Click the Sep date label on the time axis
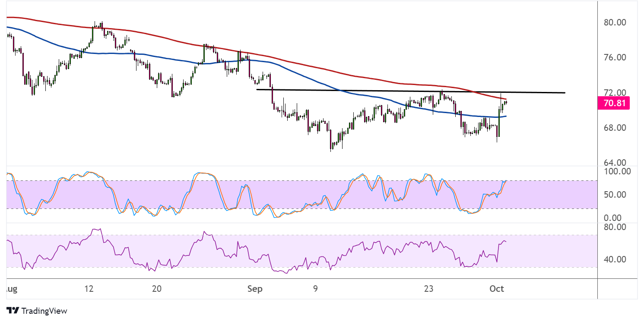This screenshot has width=644, height=322. point(255,289)
